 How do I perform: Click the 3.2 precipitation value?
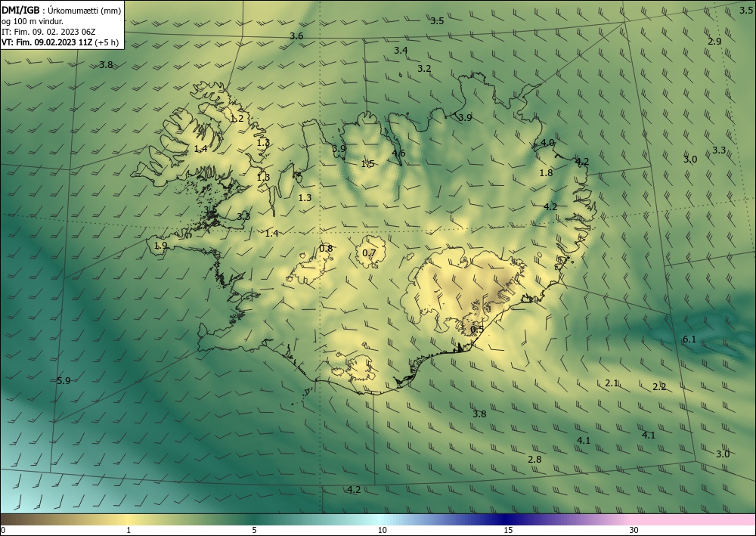[x=424, y=69]
